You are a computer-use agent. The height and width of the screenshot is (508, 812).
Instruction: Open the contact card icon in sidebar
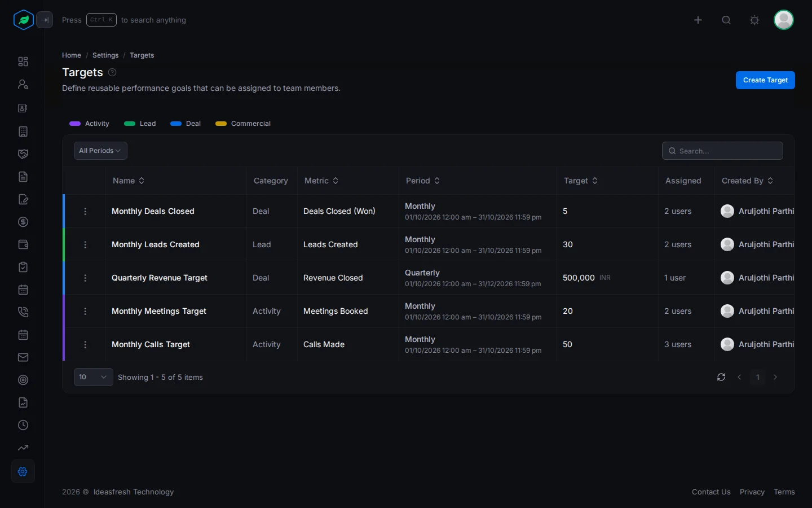point(23,108)
